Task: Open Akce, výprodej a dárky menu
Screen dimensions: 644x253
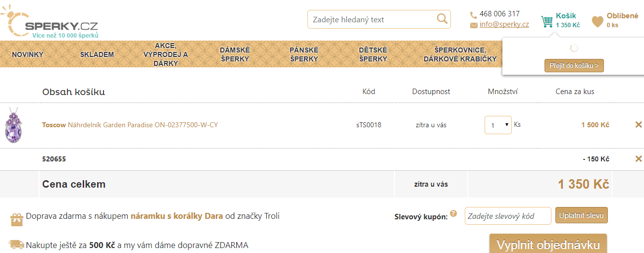Action: (166, 54)
